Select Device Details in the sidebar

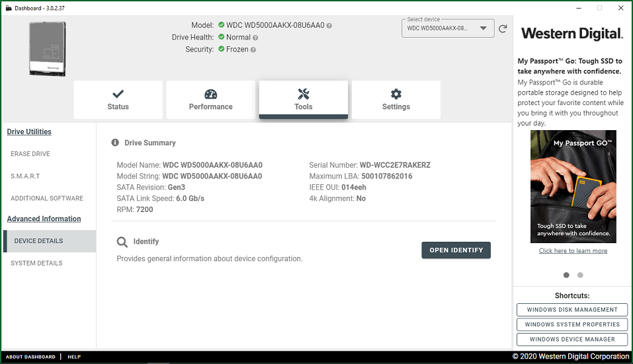[x=50, y=241]
